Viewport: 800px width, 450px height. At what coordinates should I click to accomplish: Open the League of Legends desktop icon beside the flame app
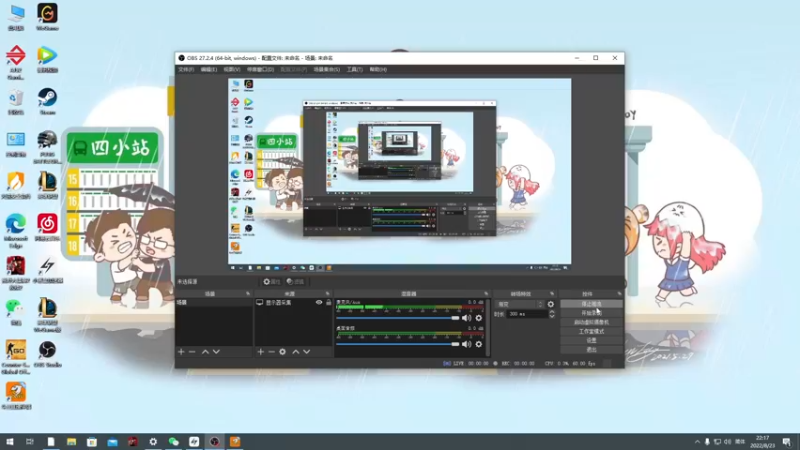pos(47,185)
